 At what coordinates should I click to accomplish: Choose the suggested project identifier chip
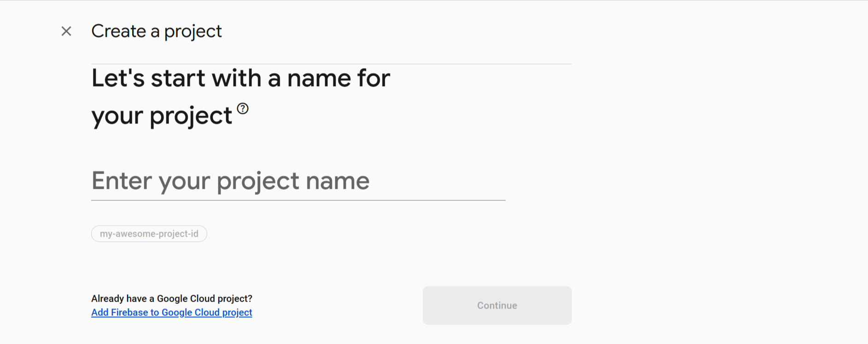point(149,234)
